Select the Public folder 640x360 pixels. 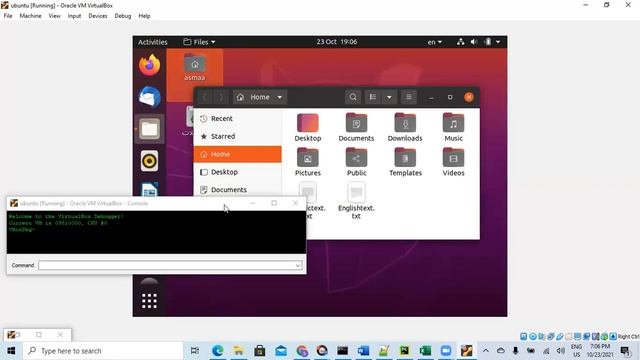(x=356, y=162)
